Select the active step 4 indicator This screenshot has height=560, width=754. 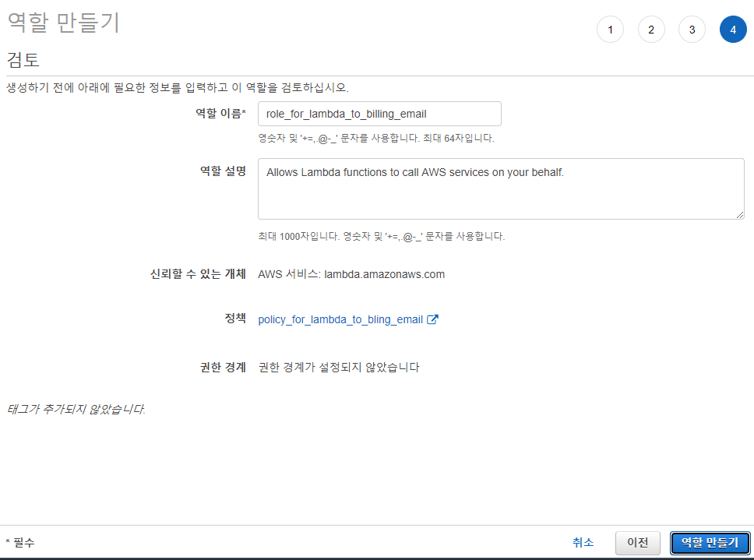click(733, 30)
